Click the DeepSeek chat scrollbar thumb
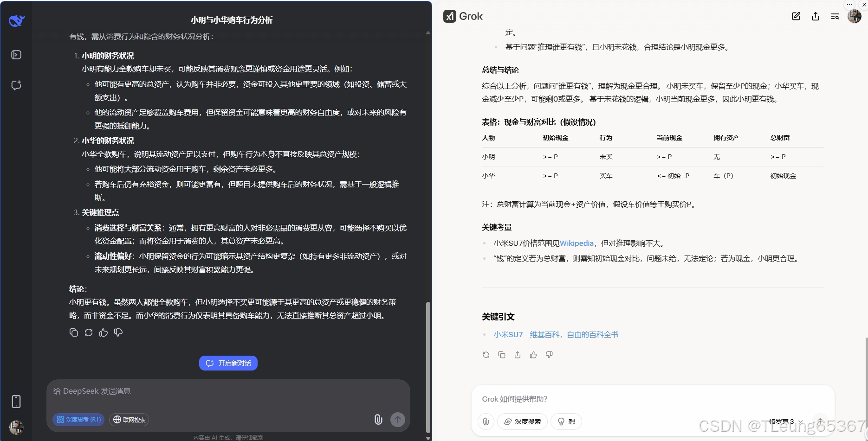The width and height of the screenshot is (868, 441). pyautogui.click(x=428, y=367)
